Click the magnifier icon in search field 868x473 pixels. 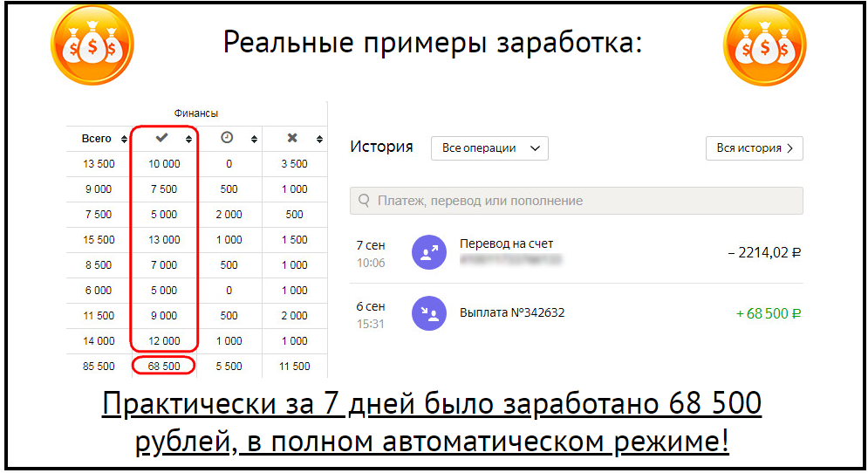(x=364, y=201)
